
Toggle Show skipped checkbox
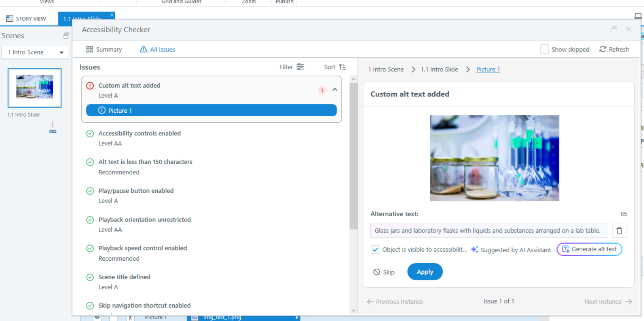coord(544,49)
